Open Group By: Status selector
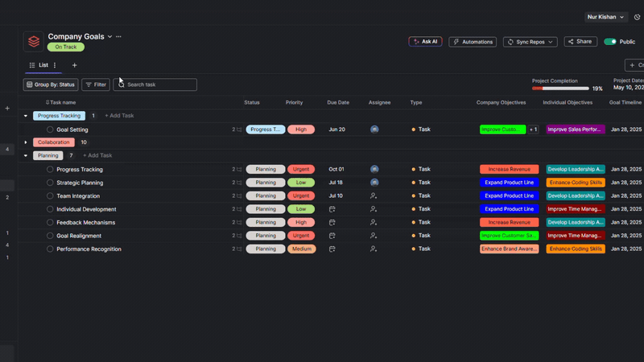The width and height of the screenshot is (644, 362). [51, 84]
